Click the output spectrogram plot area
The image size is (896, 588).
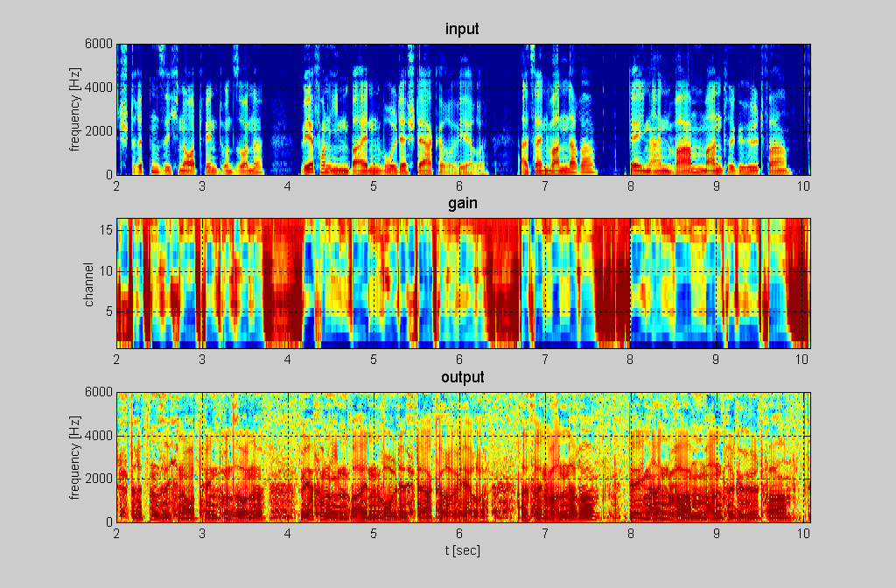click(x=464, y=457)
